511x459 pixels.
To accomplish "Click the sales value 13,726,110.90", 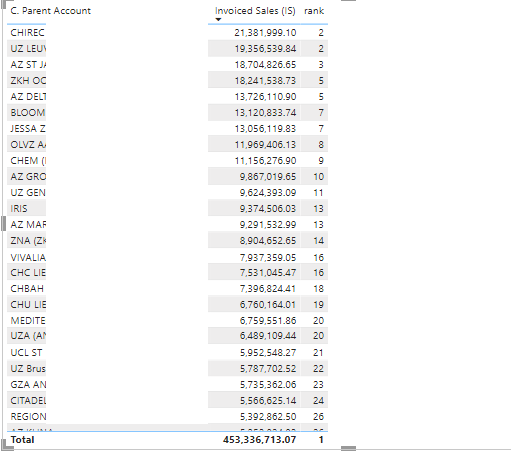I will [265, 97].
